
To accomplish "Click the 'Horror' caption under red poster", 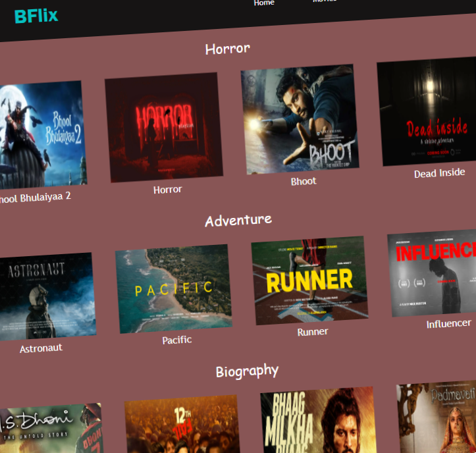I will pos(168,190).
